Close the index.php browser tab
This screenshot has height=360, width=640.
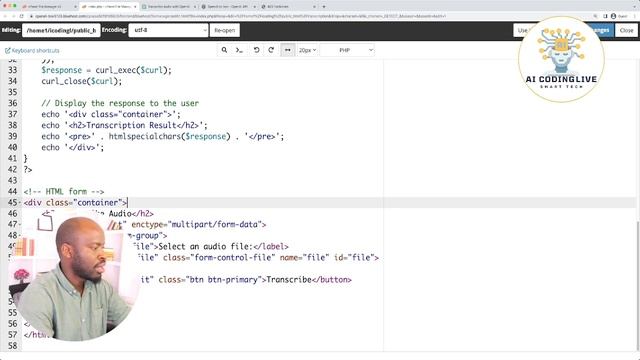coord(135,7)
